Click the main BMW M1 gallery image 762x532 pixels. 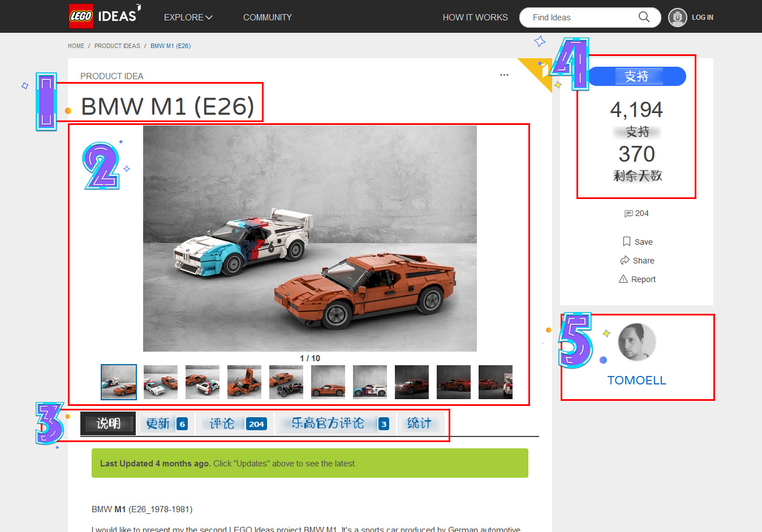point(310,239)
